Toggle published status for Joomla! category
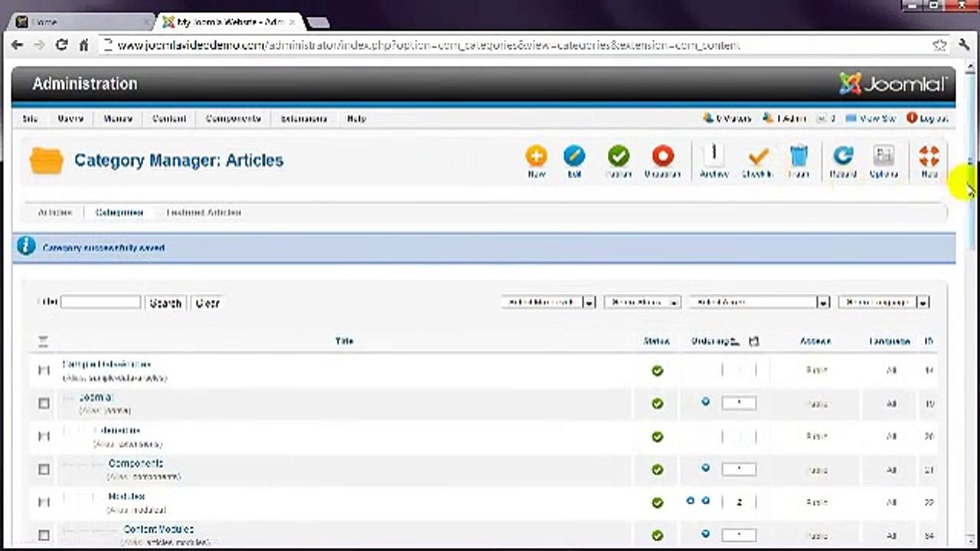The width and height of the screenshot is (980, 551). coord(657,403)
